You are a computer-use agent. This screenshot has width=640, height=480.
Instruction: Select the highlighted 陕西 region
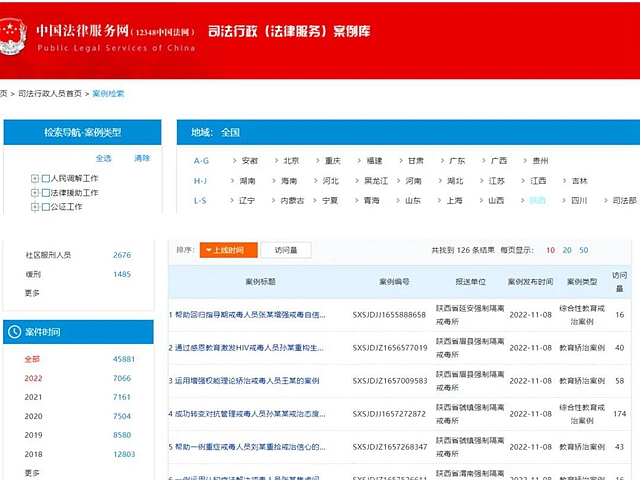(537, 200)
